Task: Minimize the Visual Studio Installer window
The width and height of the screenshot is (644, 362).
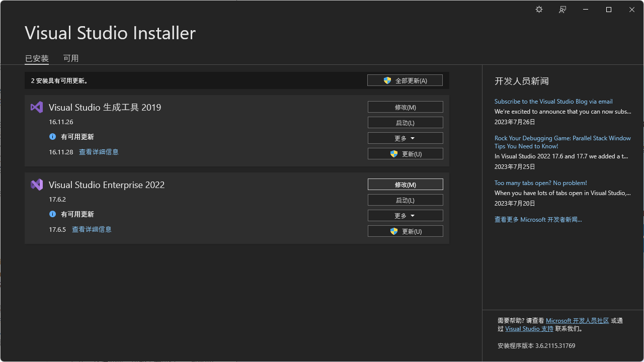Action: click(x=586, y=10)
